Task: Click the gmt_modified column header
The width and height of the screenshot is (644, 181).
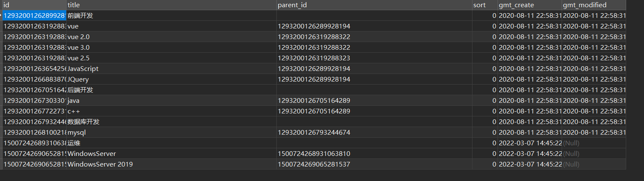Action: click(594, 5)
